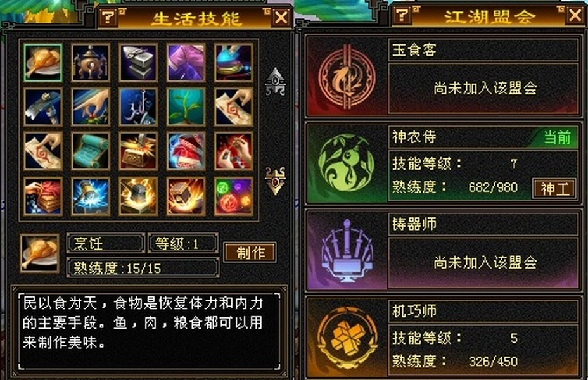Pick the glowing blue hammer skill icon
This screenshot has width=588, height=380.
pyautogui.click(x=91, y=196)
